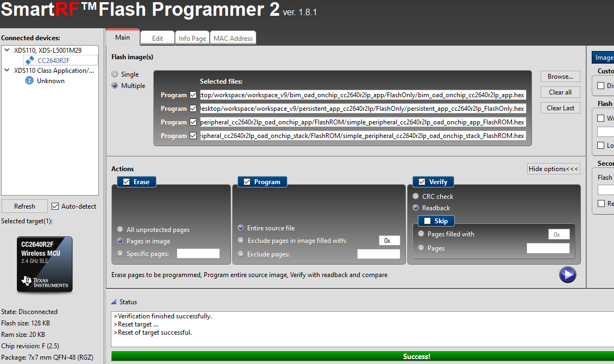The image size is (614, 364).
Task: Uncheck the persistent_app FlashOnly hex file
Action: [x=193, y=109]
